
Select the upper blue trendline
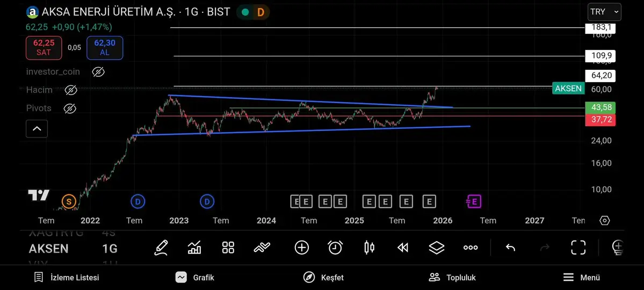click(310, 102)
